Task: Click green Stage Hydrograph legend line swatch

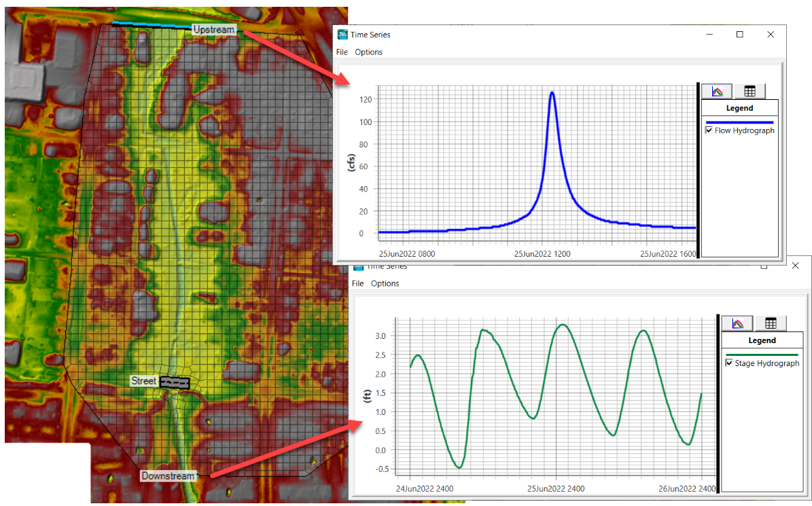Action: [760, 355]
